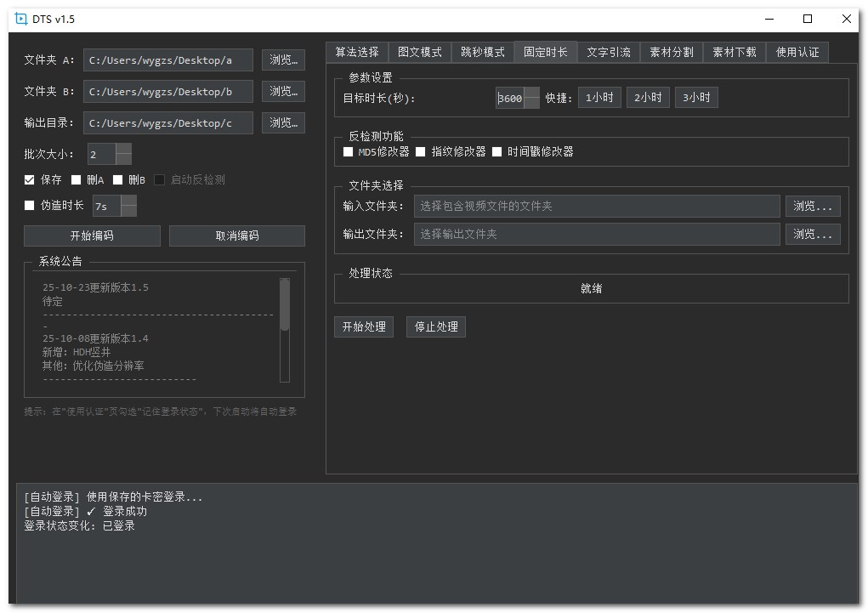Switch to the 算法选择 tab

pyautogui.click(x=356, y=52)
